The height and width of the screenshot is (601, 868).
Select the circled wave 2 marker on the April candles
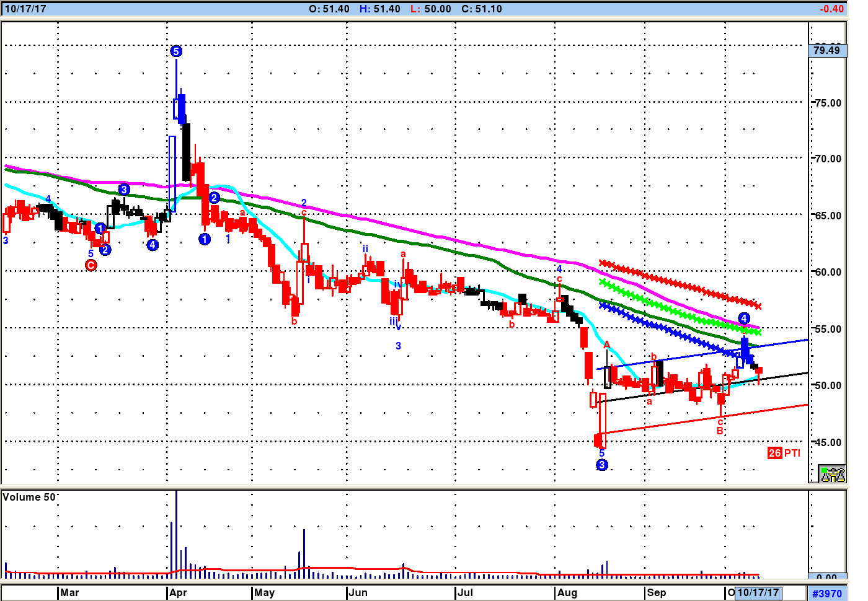pos(214,198)
